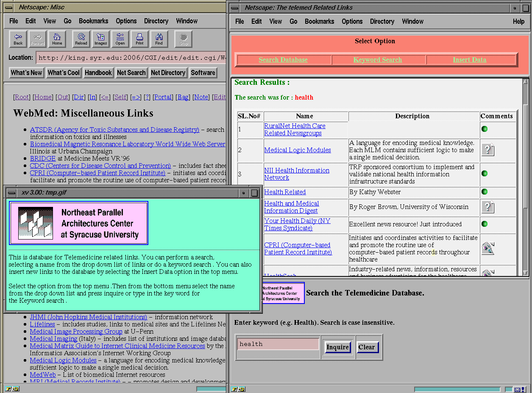The width and height of the screenshot is (532, 393).
Task: Click the What's Cool button
Action: point(64,73)
